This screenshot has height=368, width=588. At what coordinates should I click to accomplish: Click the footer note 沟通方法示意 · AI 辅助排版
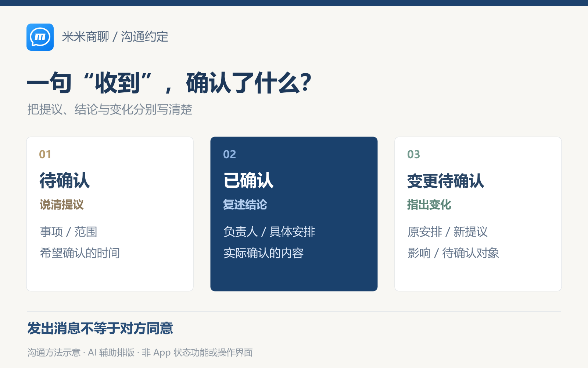click(81, 353)
